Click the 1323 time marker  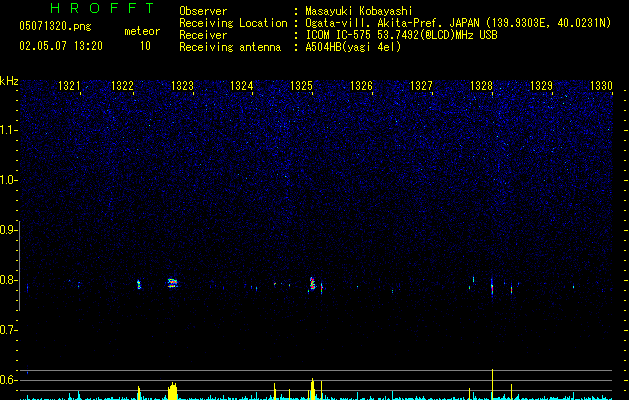pyautogui.click(x=182, y=86)
